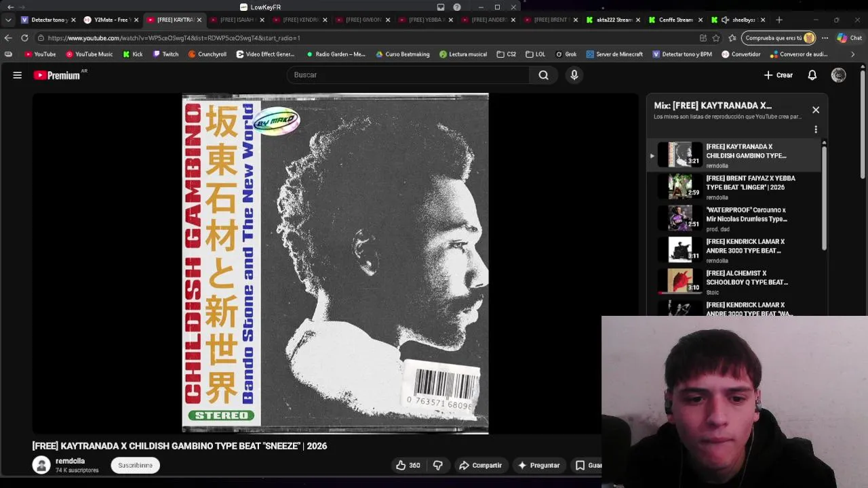The width and height of the screenshot is (868, 488).
Task: Open Kick bookmark
Action: [x=133, y=54]
